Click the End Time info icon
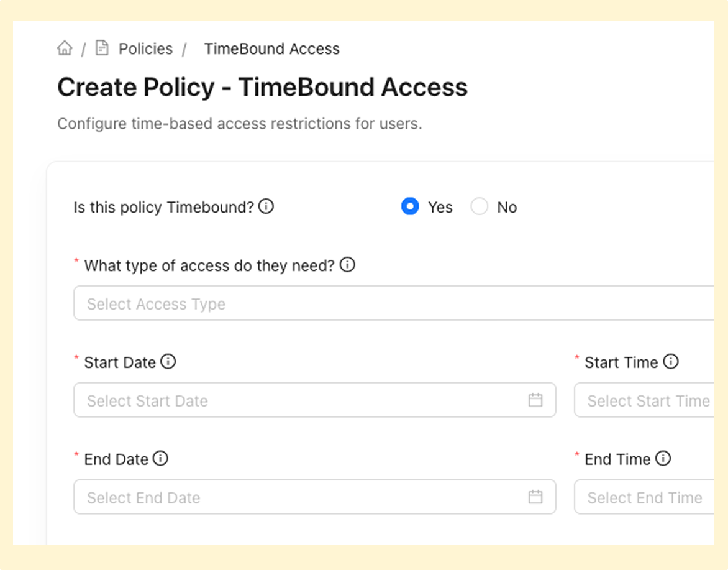This screenshot has width=728, height=570. 663,458
